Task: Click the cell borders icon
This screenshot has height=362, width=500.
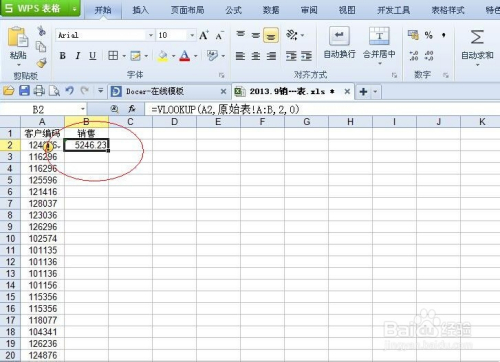Action: (x=113, y=56)
